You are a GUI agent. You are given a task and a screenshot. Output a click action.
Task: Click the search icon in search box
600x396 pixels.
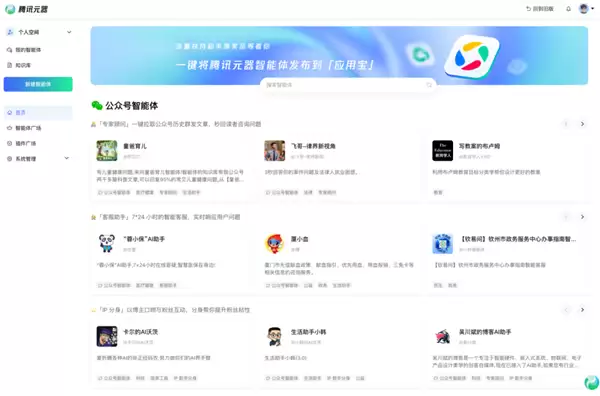click(x=429, y=85)
